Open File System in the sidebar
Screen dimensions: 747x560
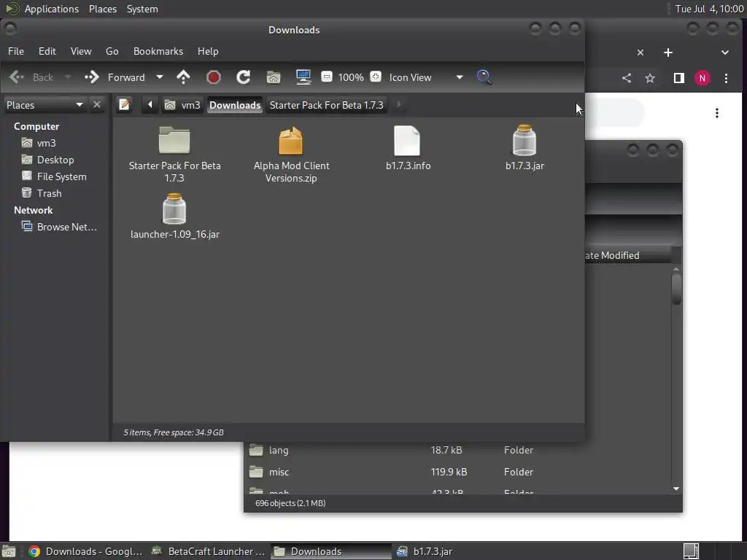point(61,176)
